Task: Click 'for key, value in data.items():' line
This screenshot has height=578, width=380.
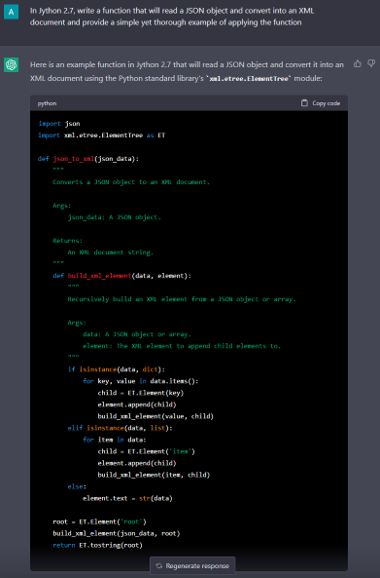Action: pos(140,381)
